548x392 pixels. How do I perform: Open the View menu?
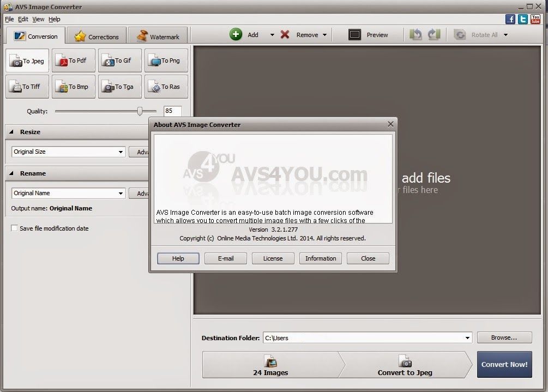[38, 19]
